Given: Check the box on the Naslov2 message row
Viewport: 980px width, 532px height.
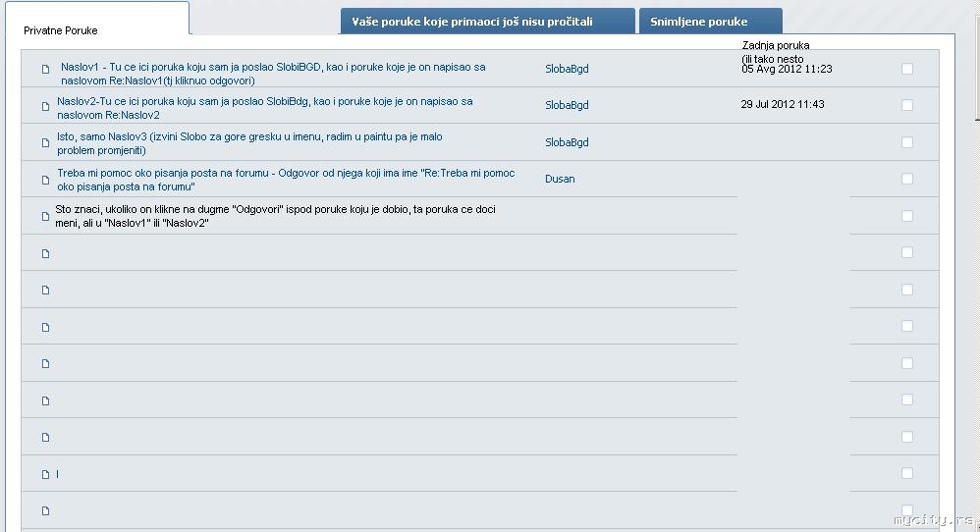Looking at the screenshot, I should click(x=906, y=105).
